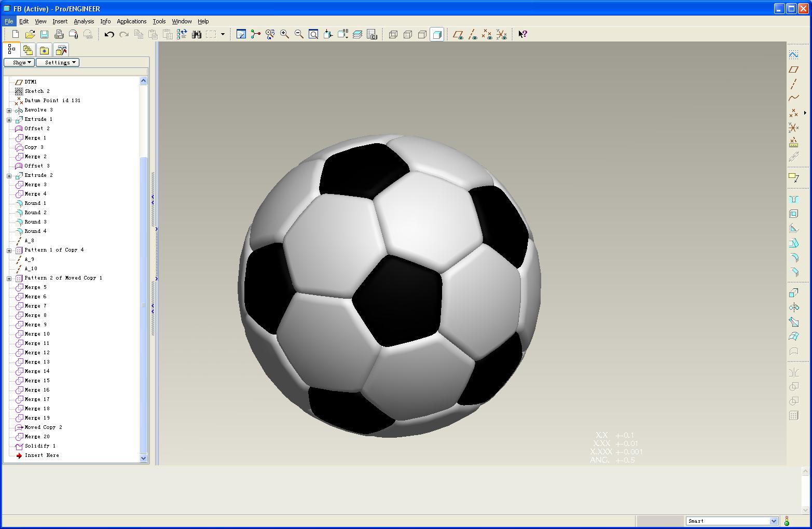Select the Variable Section Sweep tool
The height and width of the screenshot is (529, 812).
pyautogui.click(x=793, y=322)
